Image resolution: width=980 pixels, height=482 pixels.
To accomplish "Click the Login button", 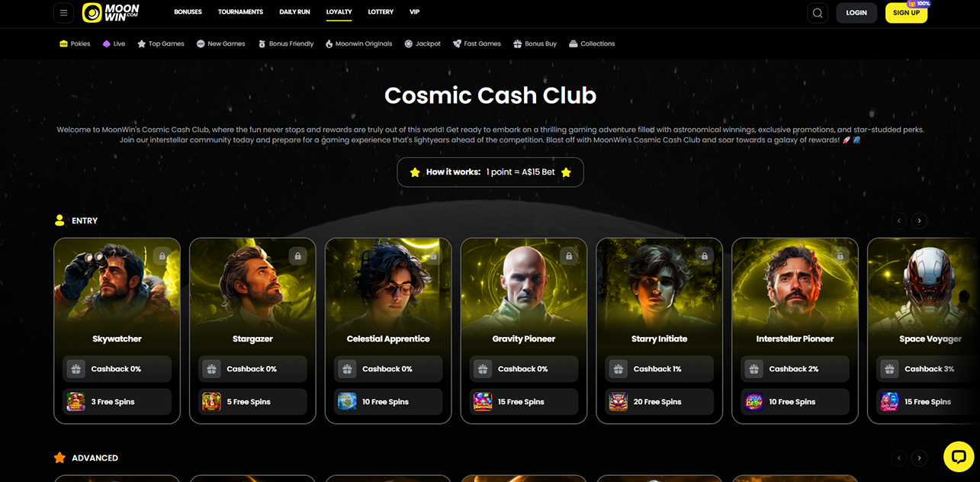I will 856,13.
